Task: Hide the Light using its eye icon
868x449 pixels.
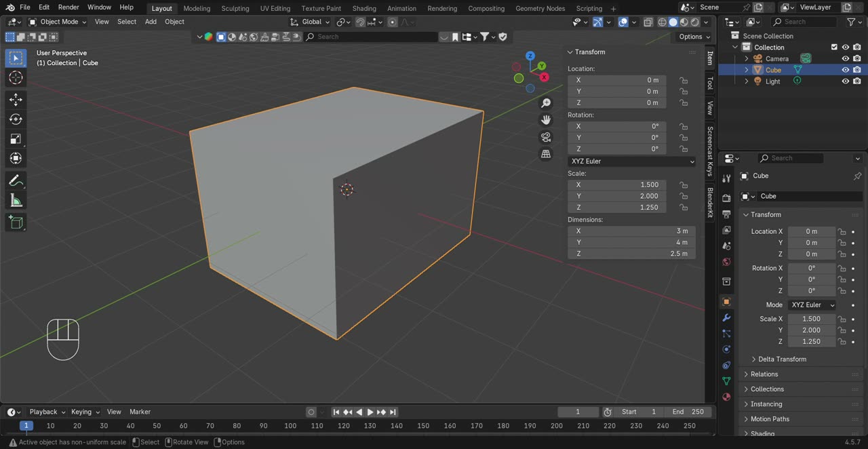Action: (846, 81)
